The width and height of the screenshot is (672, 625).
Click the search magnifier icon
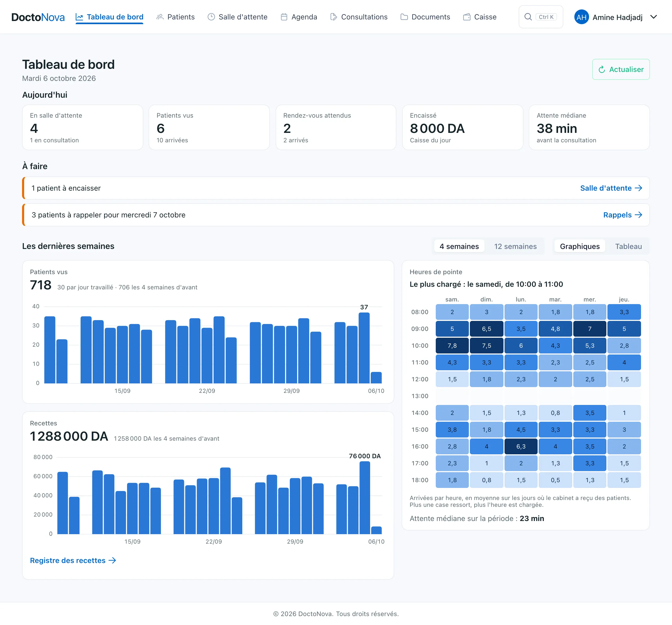528,17
